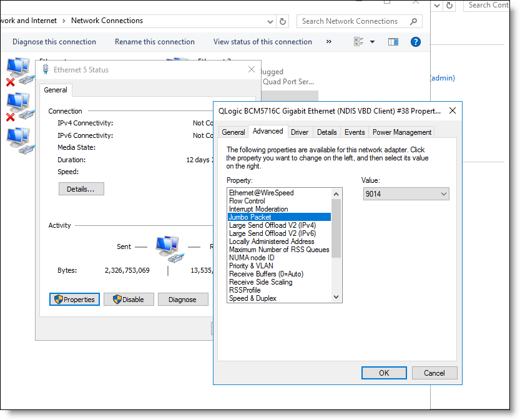Toggle the preview pane icon
Screen dimensions: 520x420
[x=393, y=42]
